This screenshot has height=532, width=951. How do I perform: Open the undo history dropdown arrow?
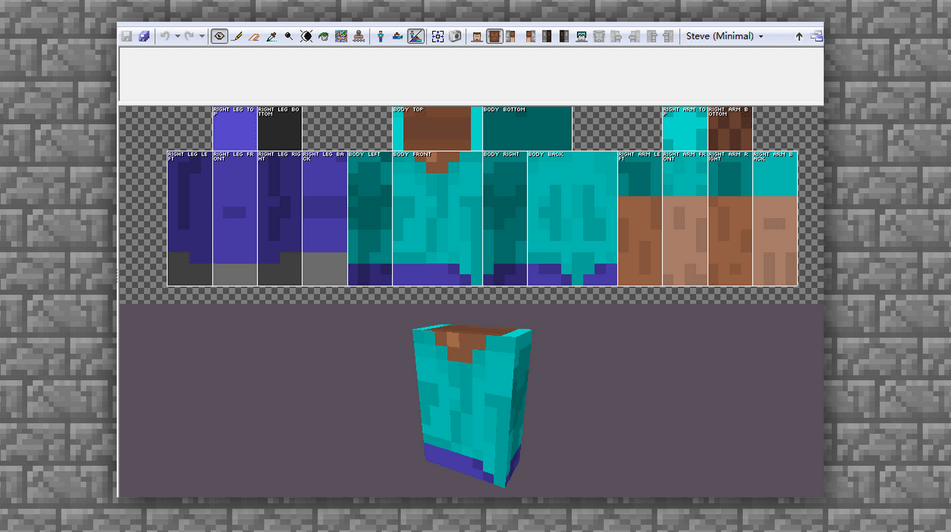coord(177,36)
